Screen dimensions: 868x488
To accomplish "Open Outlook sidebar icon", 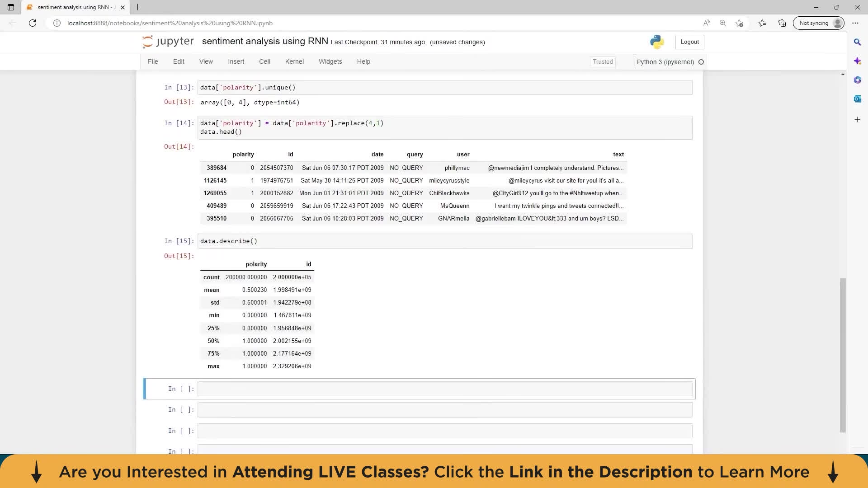I will tap(857, 99).
